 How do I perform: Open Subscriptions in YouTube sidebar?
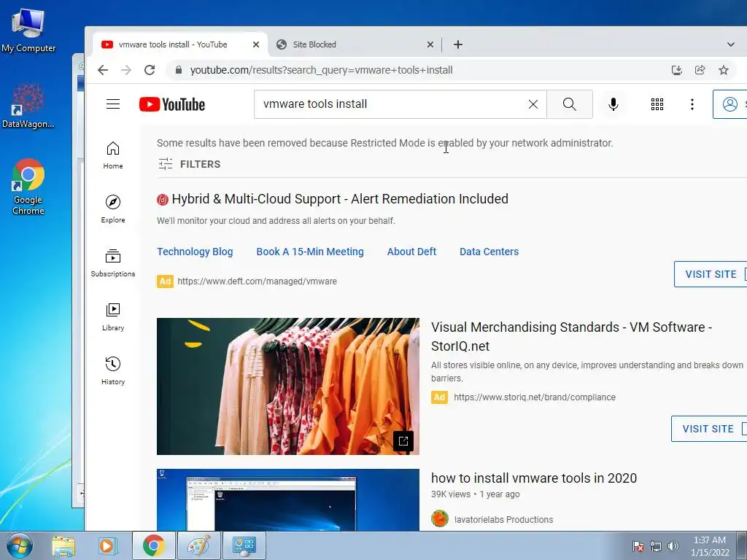[x=113, y=262]
